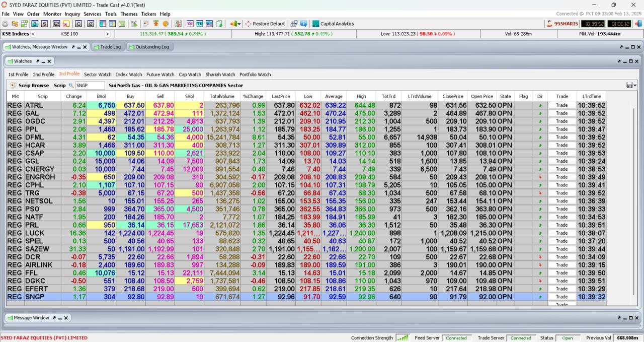644x342 pixels.
Task: Click the red-green candlestick toolbar icon
Action: pos(178,24)
